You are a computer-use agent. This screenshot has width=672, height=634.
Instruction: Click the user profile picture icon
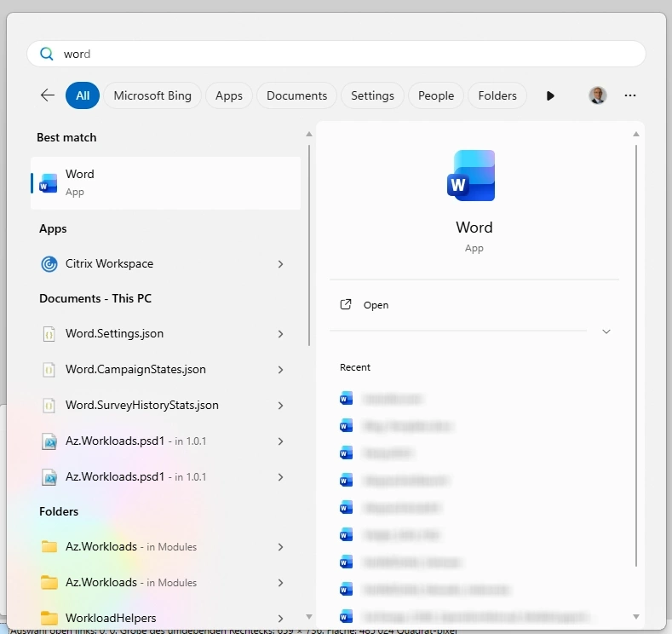point(598,95)
